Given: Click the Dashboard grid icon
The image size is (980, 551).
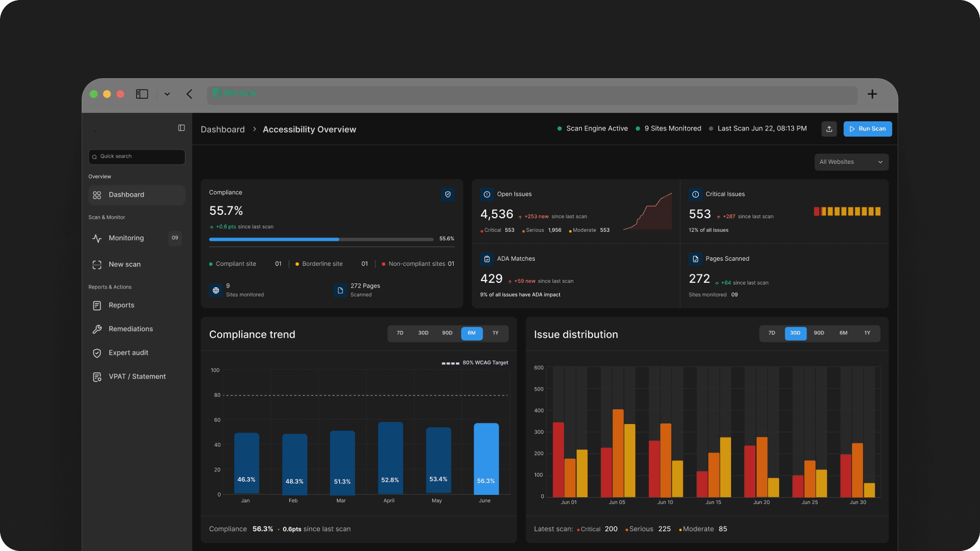Looking at the screenshot, I should coord(97,195).
